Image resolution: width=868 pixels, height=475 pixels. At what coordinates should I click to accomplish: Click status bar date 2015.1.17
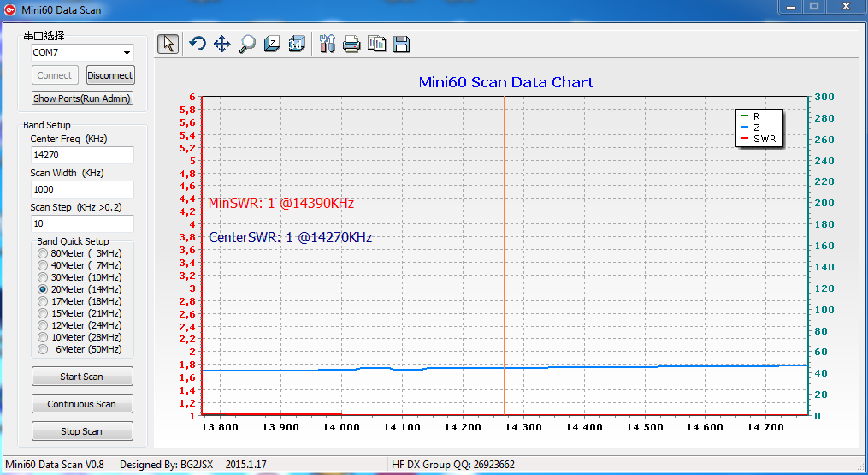[245, 465]
